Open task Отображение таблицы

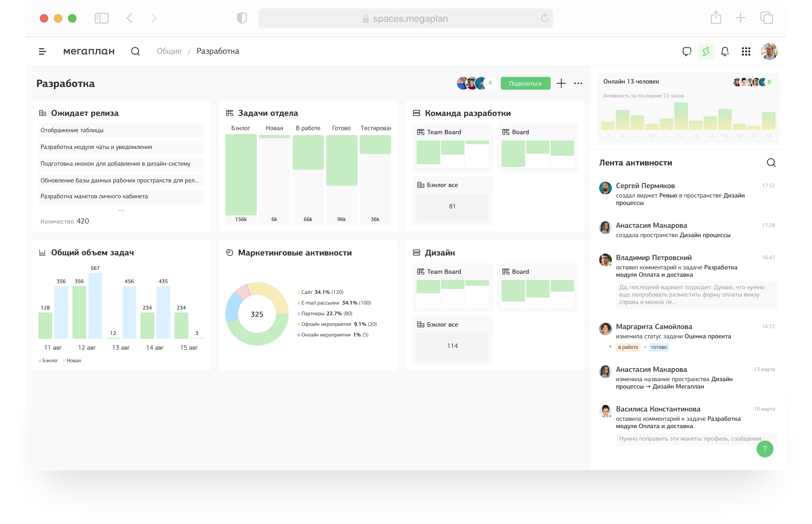[x=121, y=130]
